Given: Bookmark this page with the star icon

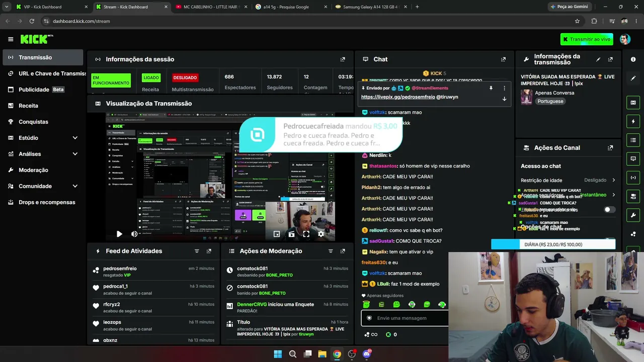Looking at the screenshot, I should click(x=577, y=21).
